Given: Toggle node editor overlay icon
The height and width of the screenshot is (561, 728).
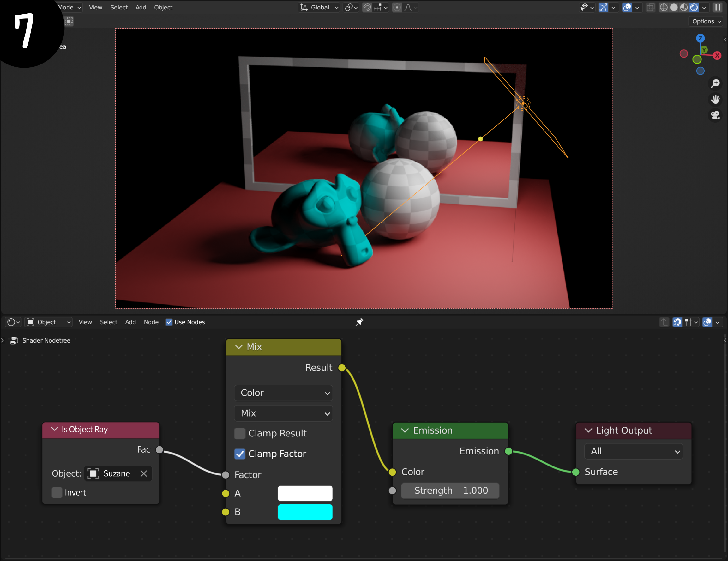Looking at the screenshot, I should pyautogui.click(x=707, y=322).
